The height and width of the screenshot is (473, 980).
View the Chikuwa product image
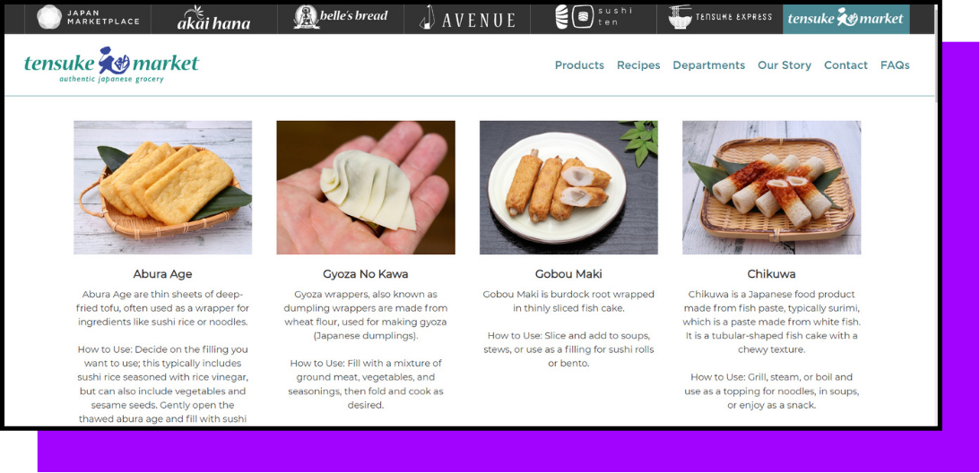771,187
